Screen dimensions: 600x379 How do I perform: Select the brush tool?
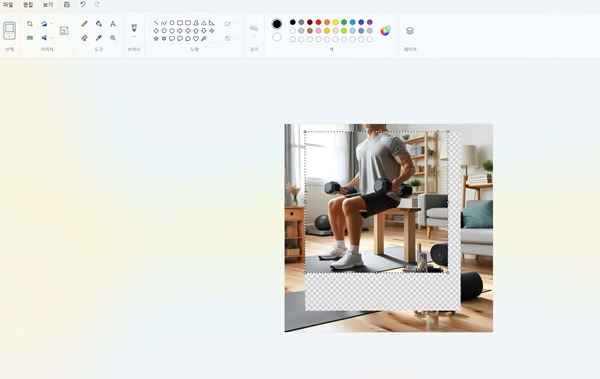coord(134,28)
